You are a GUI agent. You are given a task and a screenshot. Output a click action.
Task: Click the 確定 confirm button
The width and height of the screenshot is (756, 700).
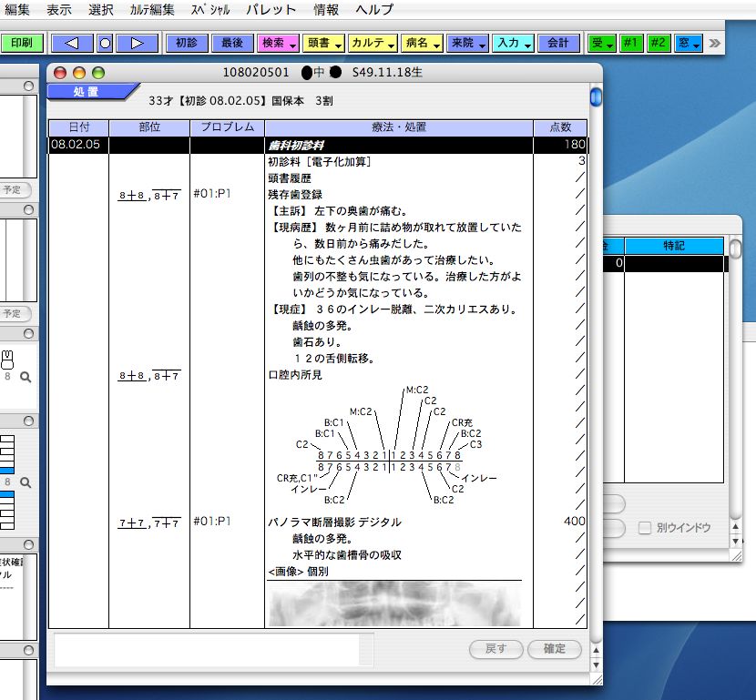click(554, 649)
